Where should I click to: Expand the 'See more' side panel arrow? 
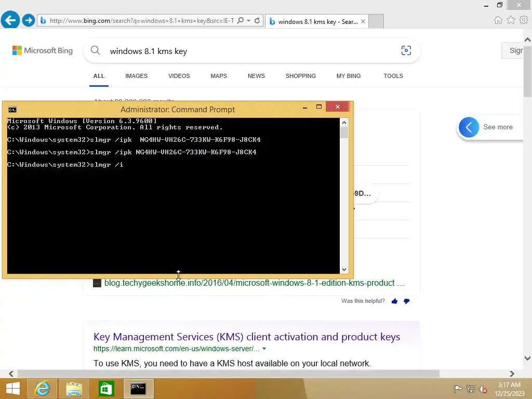pos(469,127)
